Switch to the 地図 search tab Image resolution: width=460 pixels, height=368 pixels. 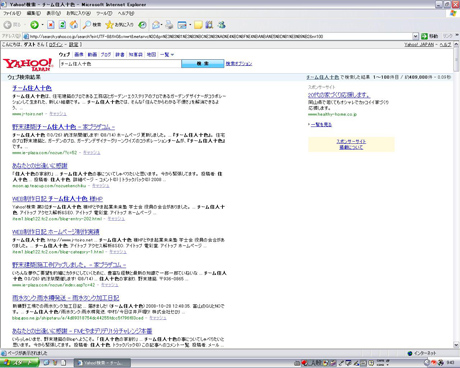point(151,54)
